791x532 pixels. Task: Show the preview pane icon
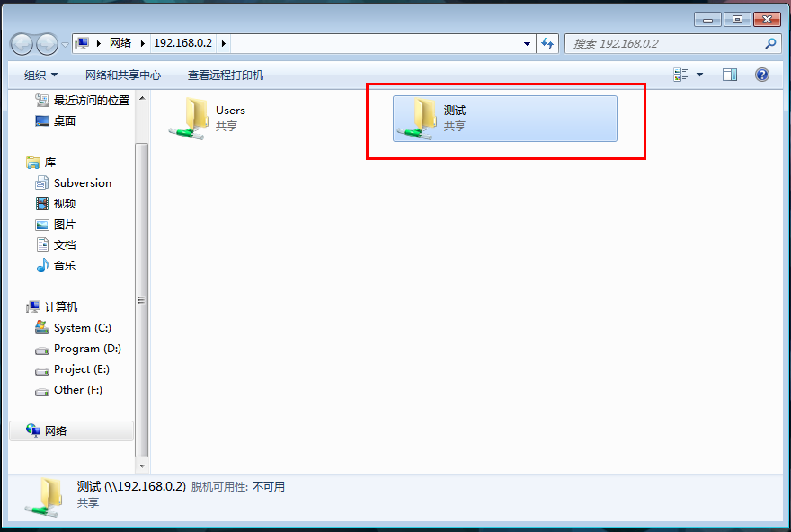[x=730, y=75]
